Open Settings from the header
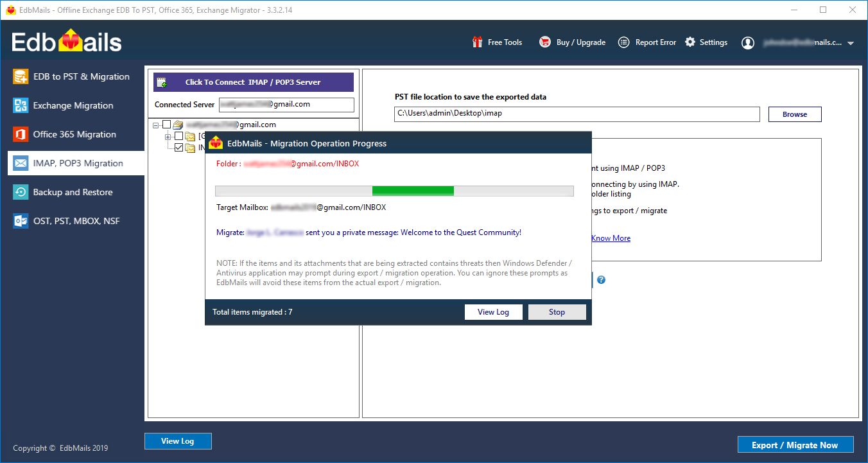The width and height of the screenshot is (868, 463). 706,42
